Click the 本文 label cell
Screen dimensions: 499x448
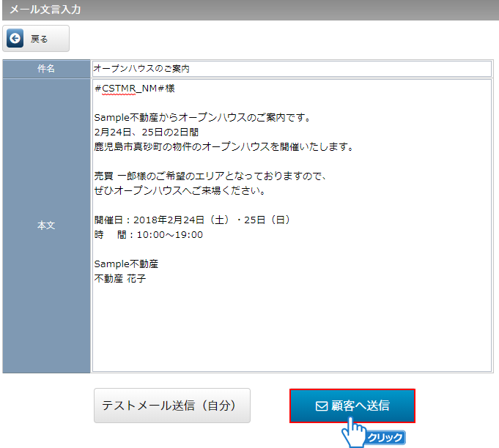[x=46, y=225]
